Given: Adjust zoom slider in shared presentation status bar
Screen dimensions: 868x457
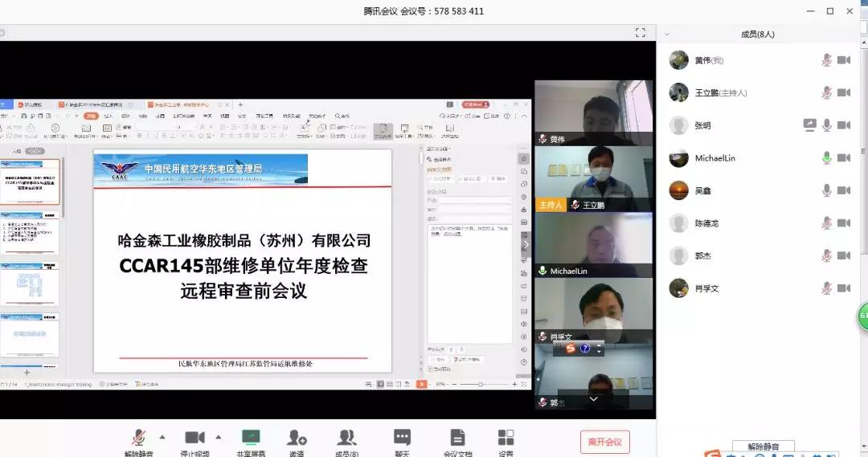Looking at the screenshot, I should coord(481,384).
